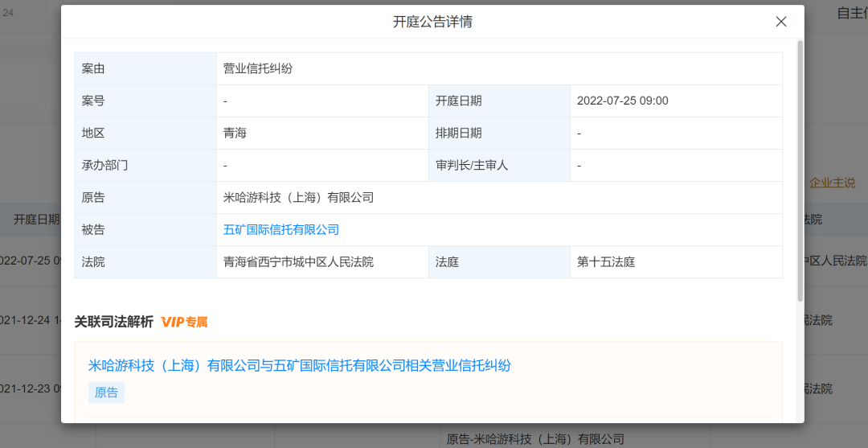
Task: Click the 排期日期 label cell
Action: [499, 133]
